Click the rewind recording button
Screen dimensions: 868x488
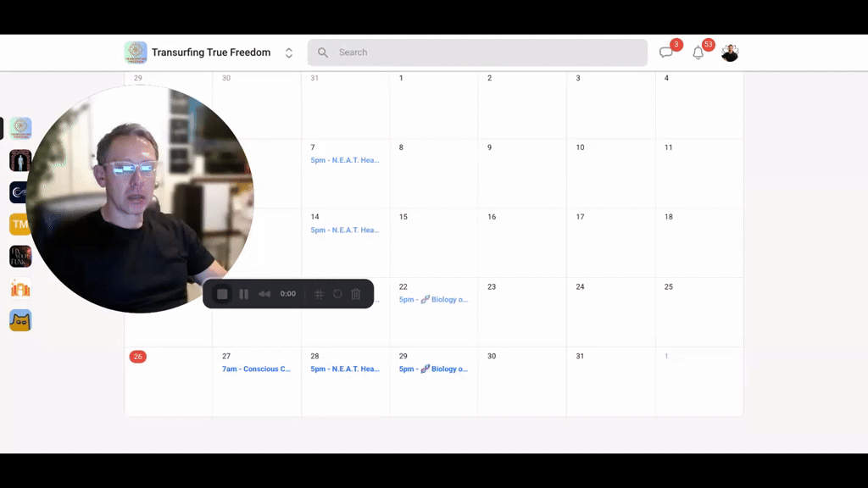264,294
